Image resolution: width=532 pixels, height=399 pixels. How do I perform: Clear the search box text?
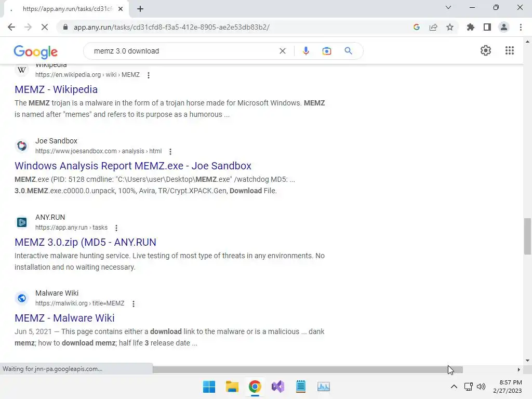(x=282, y=51)
